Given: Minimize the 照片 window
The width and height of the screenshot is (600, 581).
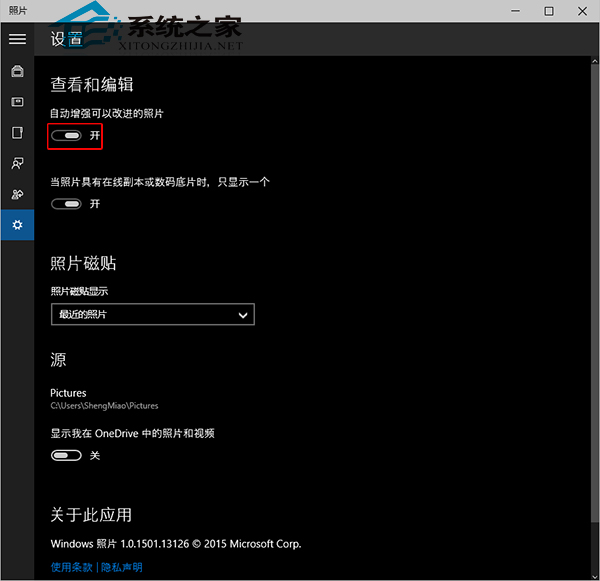Looking at the screenshot, I should point(515,11).
